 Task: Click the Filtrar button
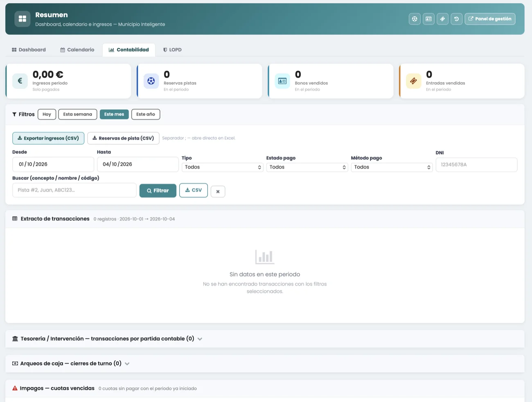tap(158, 191)
